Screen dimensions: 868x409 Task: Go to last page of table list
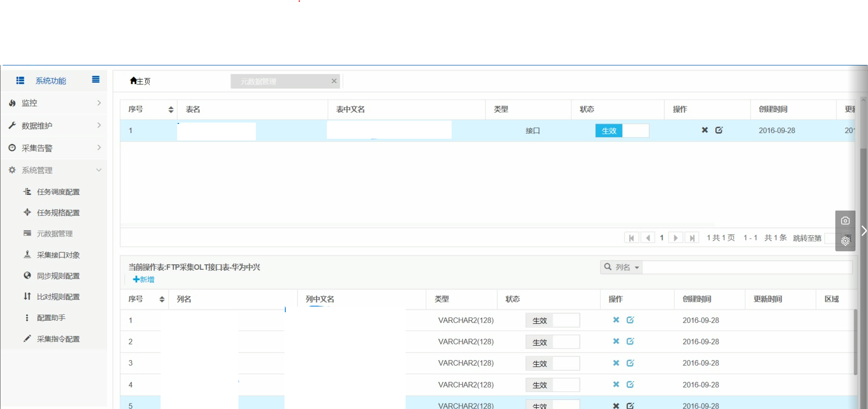692,238
